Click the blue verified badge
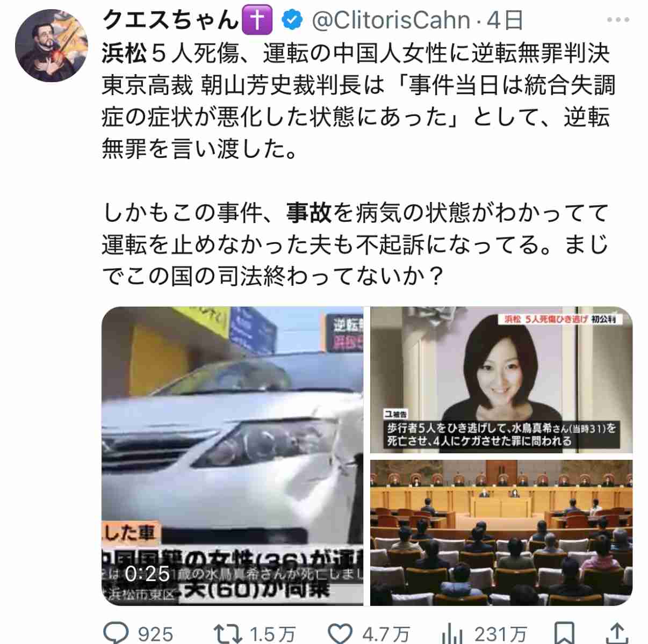This screenshot has height=644, width=648. (x=292, y=21)
